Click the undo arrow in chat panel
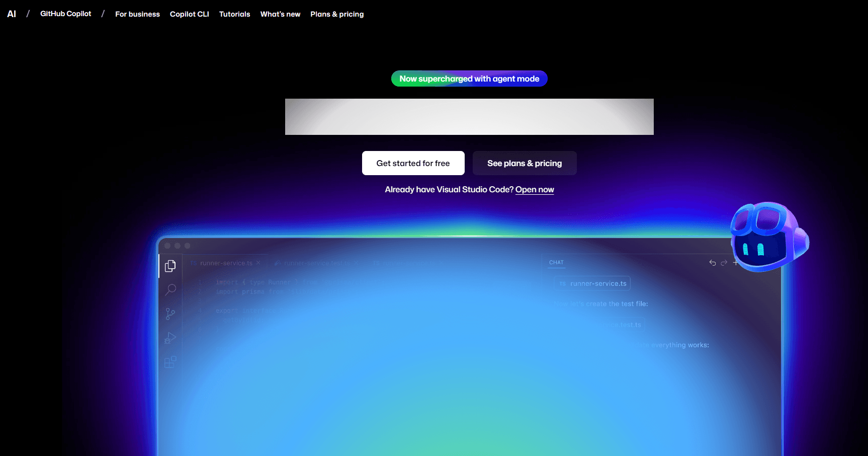 [713, 263]
